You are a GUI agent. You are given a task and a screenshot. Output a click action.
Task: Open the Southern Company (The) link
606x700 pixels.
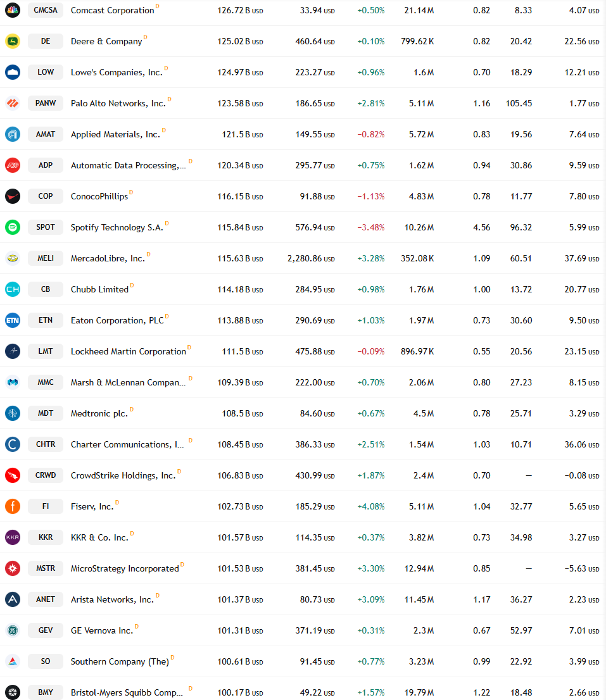pos(120,661)
